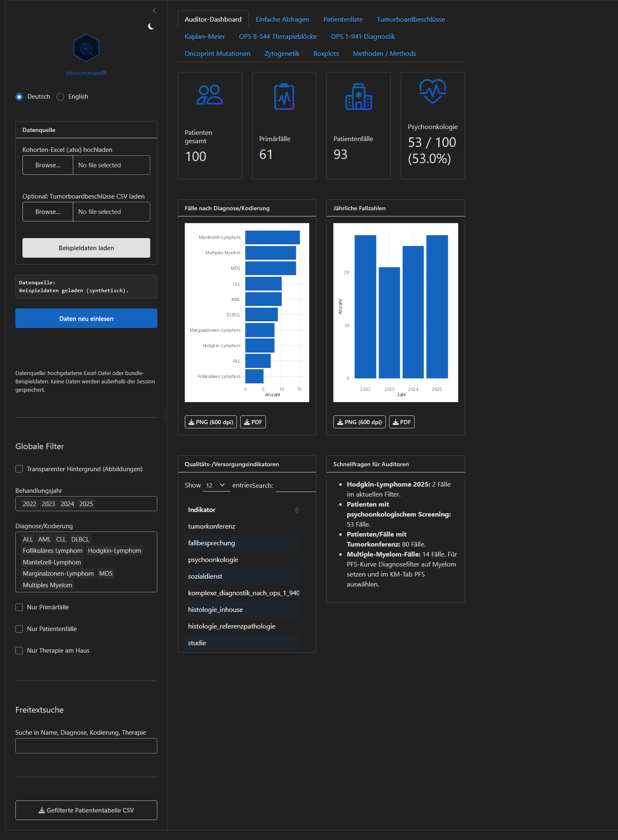Click the Primärfälle clipboard icon
This screenshot has height=840, width=618.
(x=284, y=97)
